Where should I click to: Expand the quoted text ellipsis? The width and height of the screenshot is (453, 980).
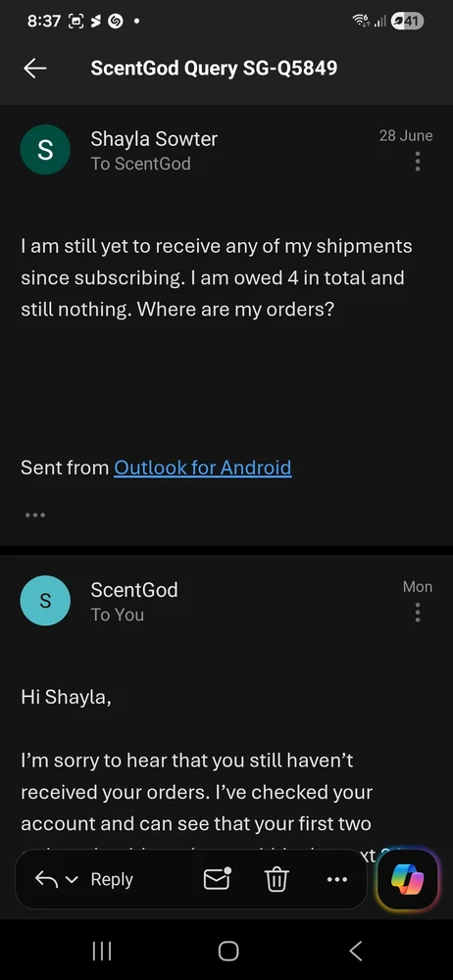(x=35, y=515)
